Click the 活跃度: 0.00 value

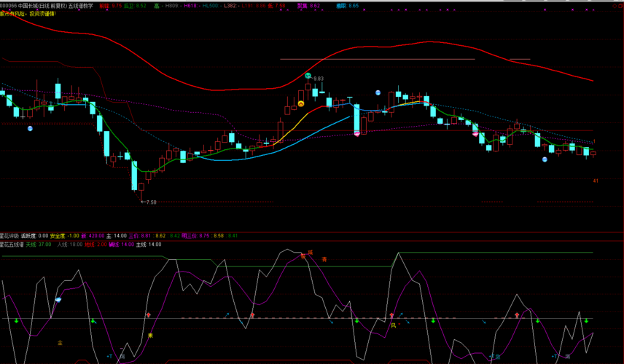34,236
